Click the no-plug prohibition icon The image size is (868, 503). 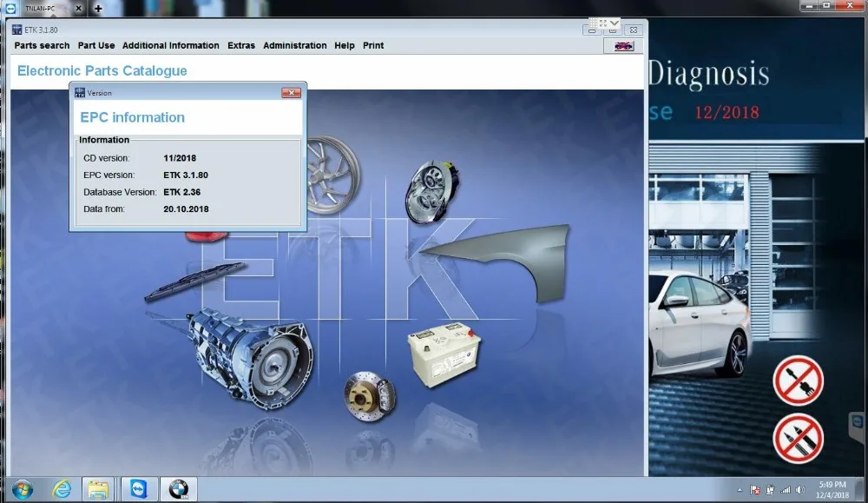pos(798,381)
